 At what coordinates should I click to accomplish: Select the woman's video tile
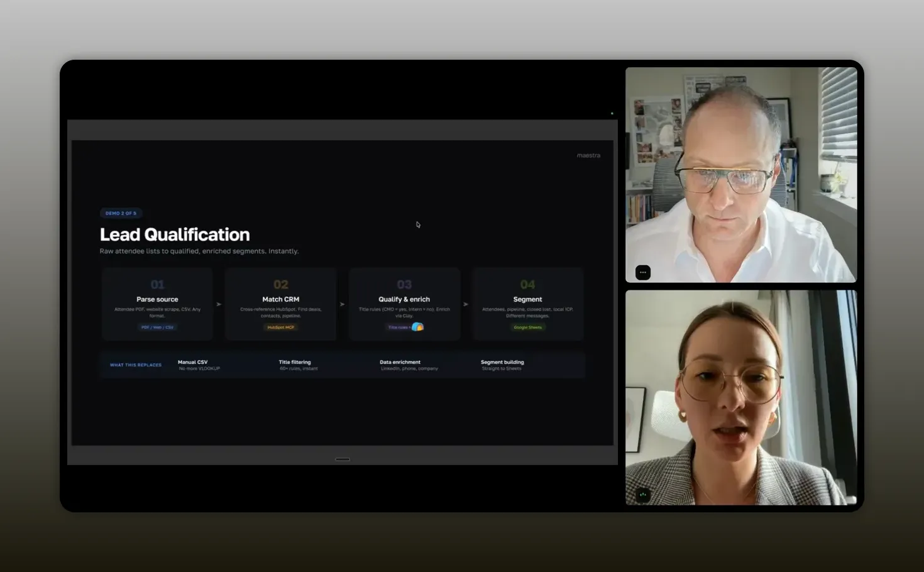coord(741,397)
